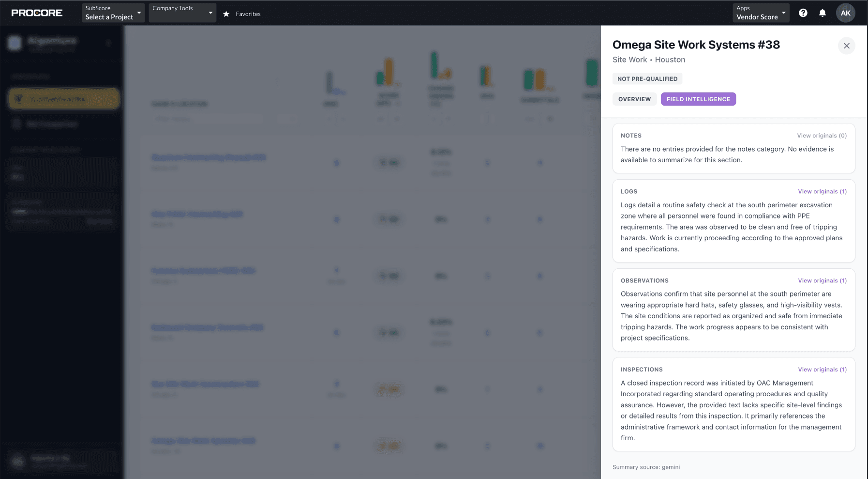
Task: Click the Inspections summary paragraph
Action: coord(732,411)
